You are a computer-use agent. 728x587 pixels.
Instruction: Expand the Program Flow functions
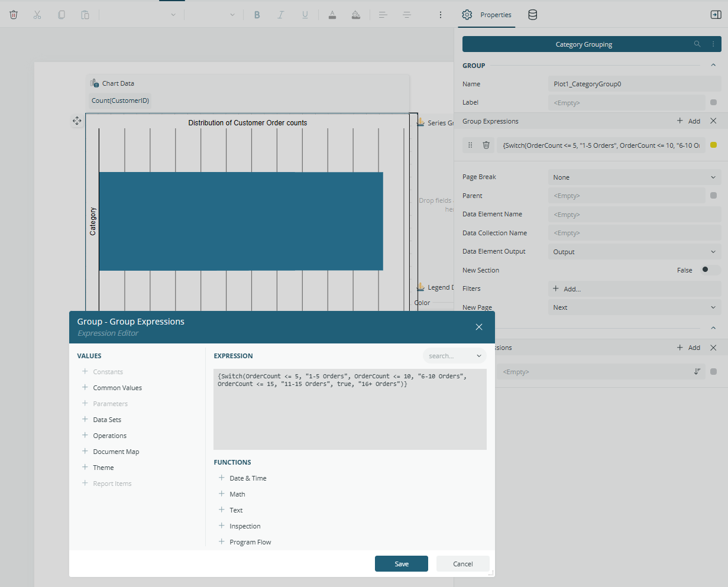click(x=222, y=542)
